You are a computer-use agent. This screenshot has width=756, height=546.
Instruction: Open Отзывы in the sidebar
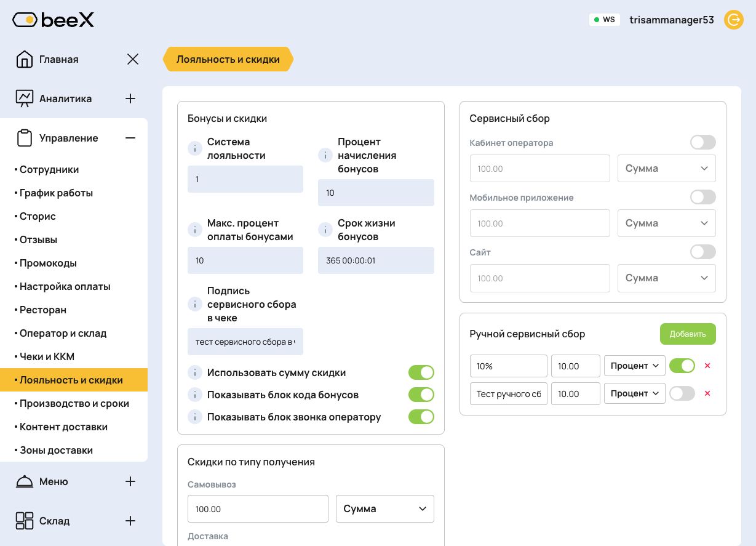coord(74,239)
